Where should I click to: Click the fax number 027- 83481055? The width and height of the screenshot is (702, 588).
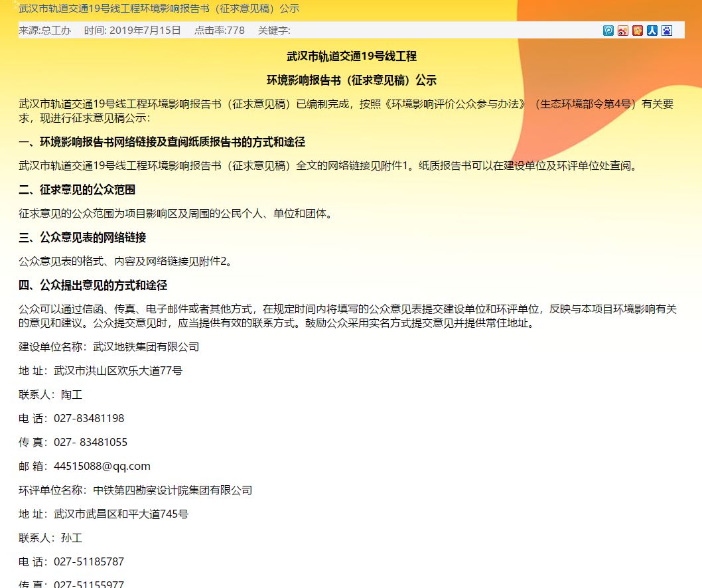(x=90, y=443)
